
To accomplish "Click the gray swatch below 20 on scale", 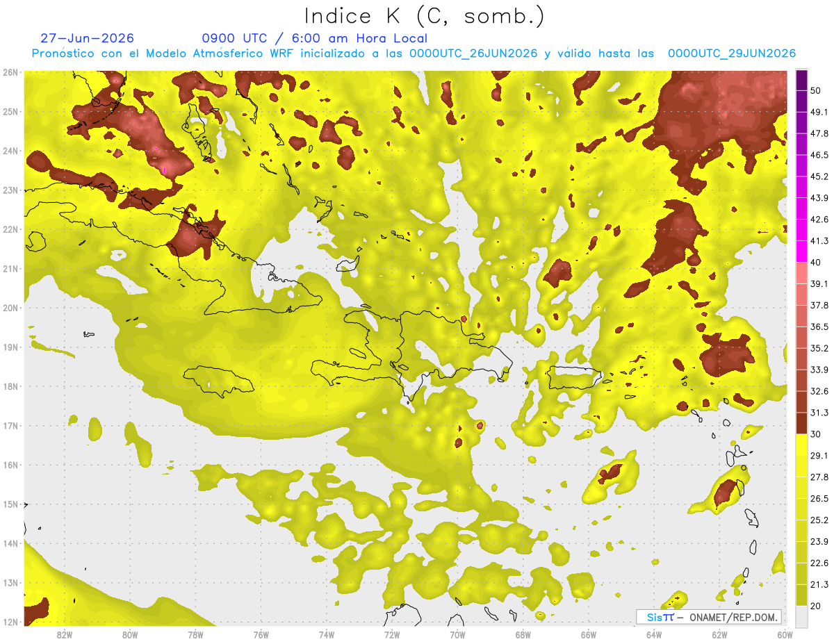I will point(801,616).
